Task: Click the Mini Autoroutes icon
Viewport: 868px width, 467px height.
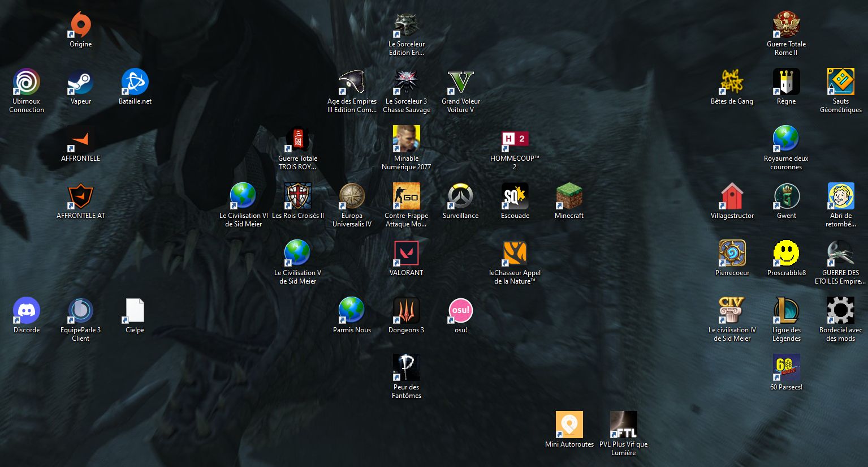Action: click(x=569, y=425)
